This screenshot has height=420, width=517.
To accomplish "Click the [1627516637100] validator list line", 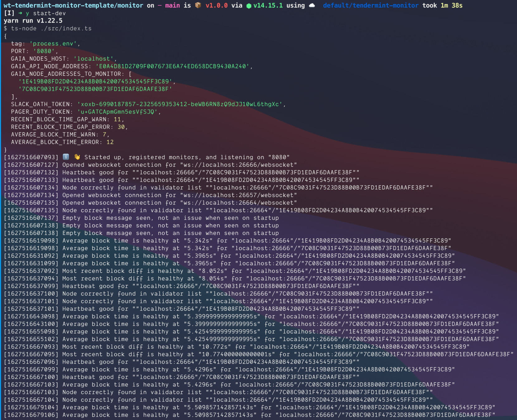I will [x=218, y=294].
